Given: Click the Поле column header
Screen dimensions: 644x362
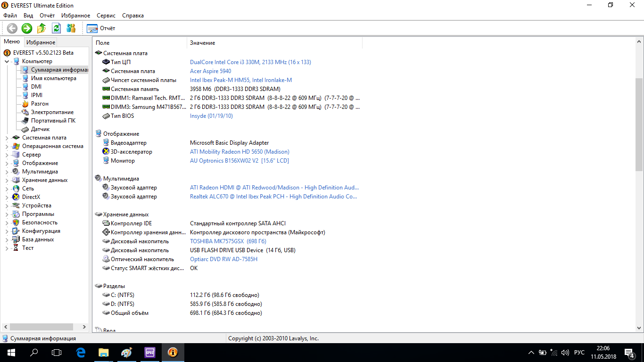Looking at the screenshot, I should [140, 43].
